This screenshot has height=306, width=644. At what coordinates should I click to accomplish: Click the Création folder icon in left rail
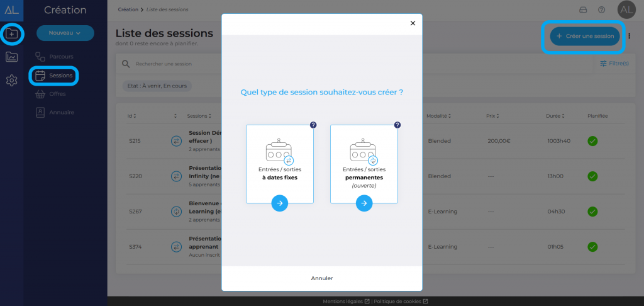tap(12, 33)
